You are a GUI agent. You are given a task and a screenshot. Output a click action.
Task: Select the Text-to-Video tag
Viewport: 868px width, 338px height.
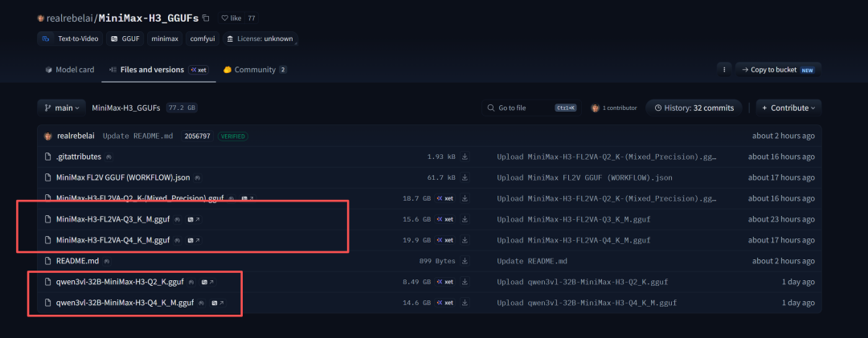click(70, 39)
